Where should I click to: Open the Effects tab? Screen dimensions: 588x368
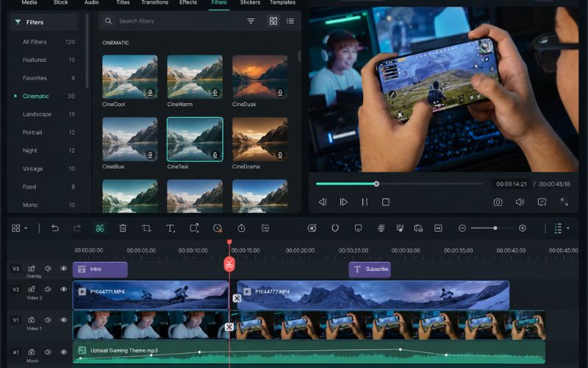pos(188,3)
